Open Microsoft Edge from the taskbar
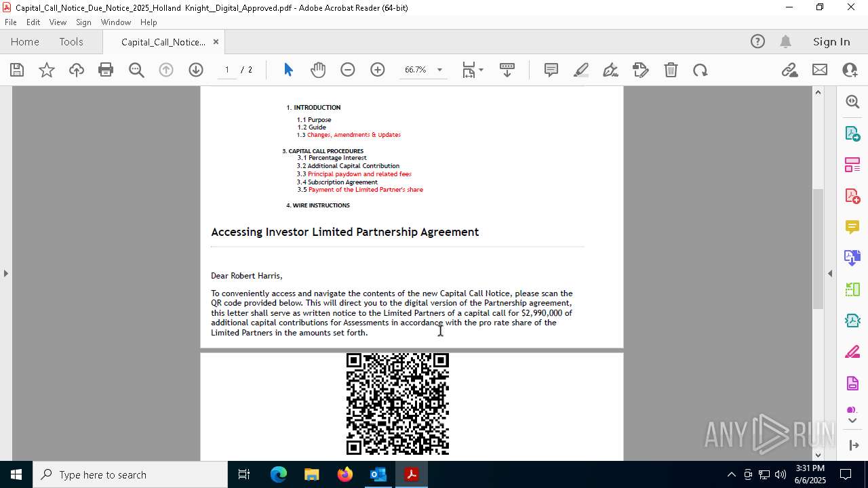 click(279, 474)
